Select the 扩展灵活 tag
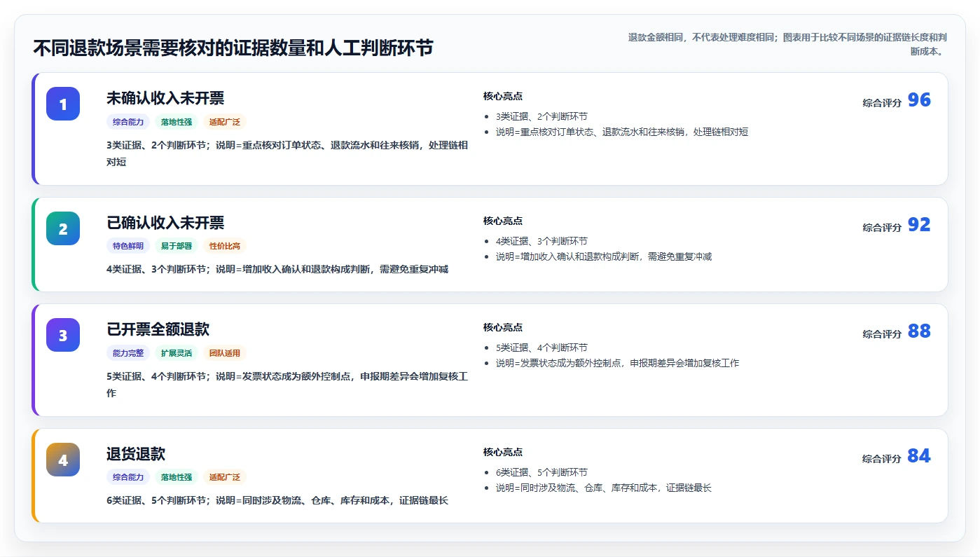The image size is (980, 557). click(177, 353)
